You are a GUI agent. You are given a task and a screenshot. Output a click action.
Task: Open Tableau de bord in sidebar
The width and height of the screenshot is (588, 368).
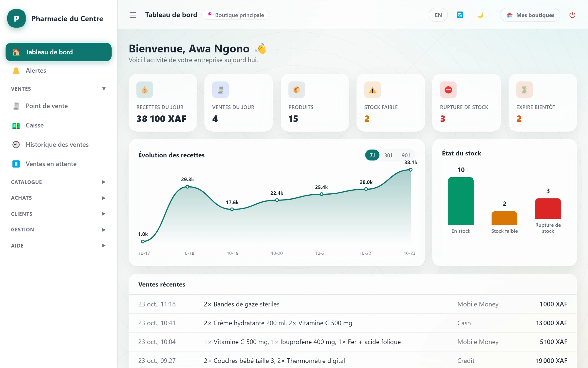point(59,52)
